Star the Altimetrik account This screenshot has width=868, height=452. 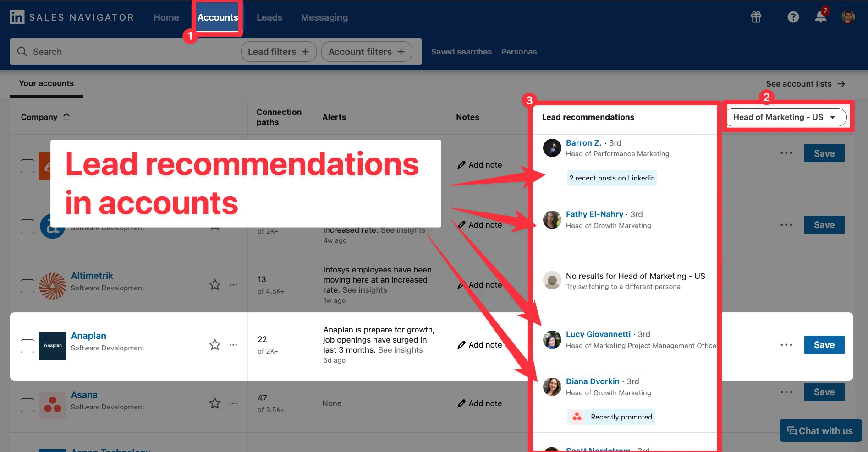click(215, 284)
